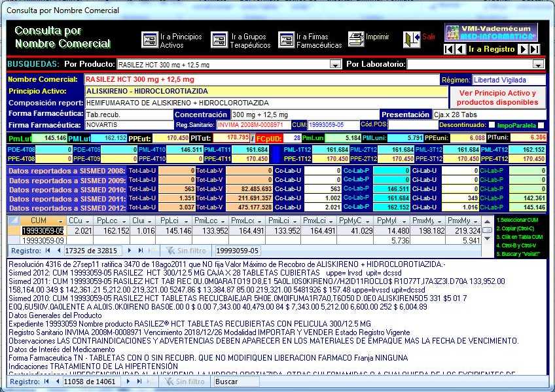Open PpMyC column filter dropdown
The width and height of the screenshot is (555, 392).
coord(367,221)
